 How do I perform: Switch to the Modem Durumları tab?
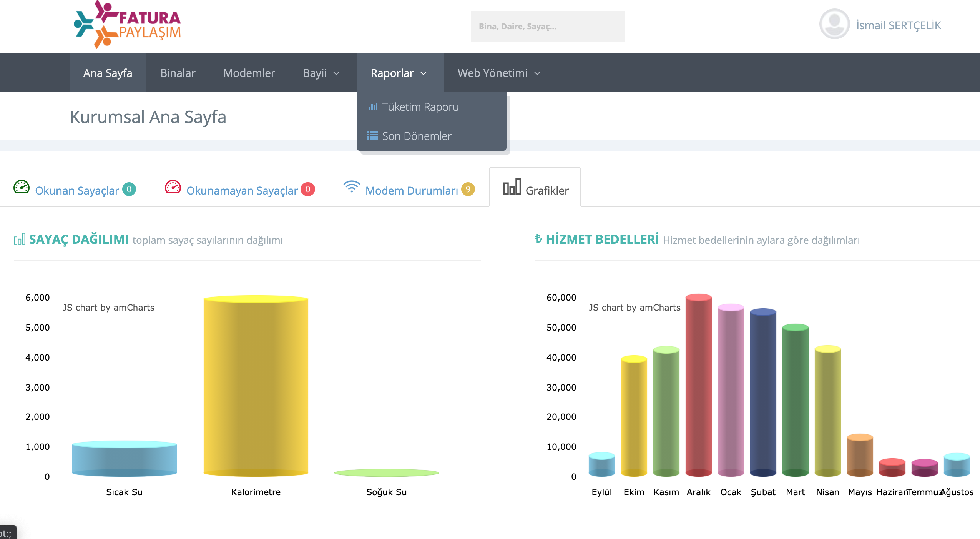(409, 188)
